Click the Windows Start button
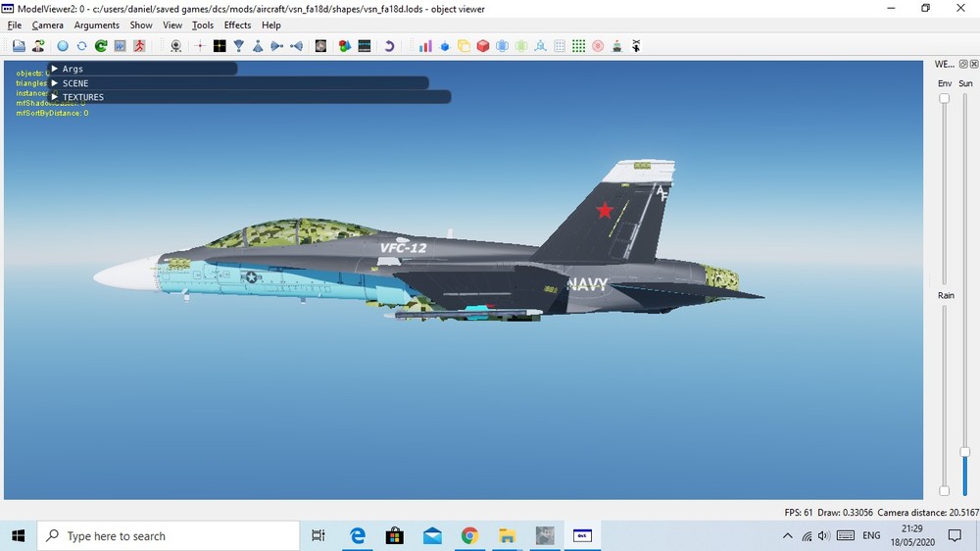 [x=18, y=535]
